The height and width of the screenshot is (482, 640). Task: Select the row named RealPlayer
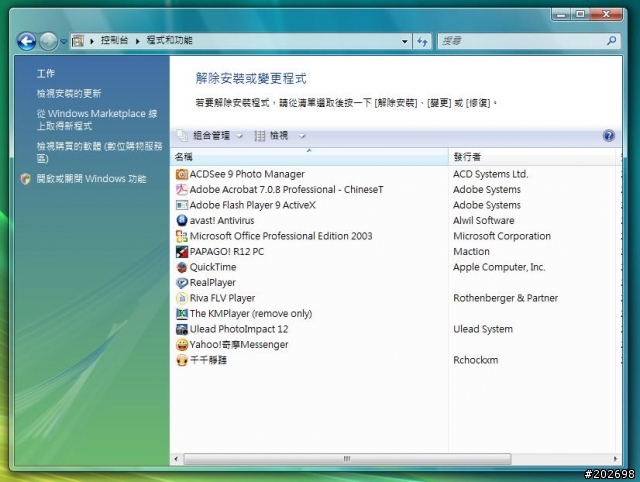(x=395, y=283)
